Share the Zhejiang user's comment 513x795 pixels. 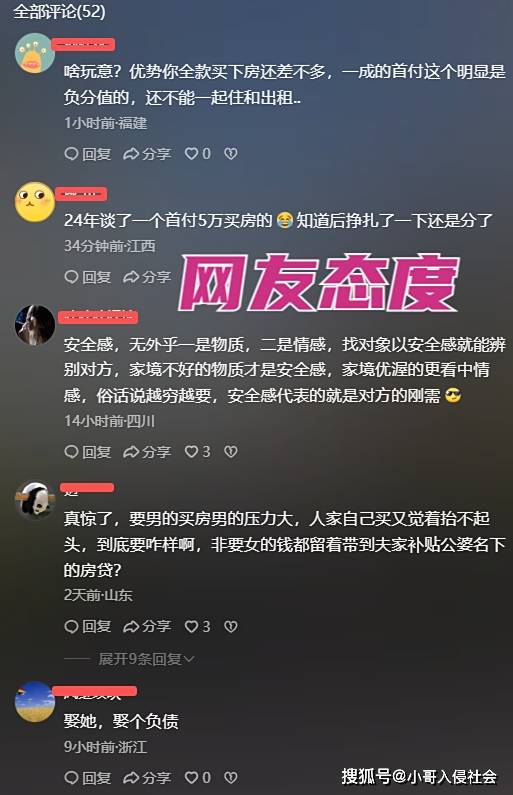(x=147, y=777)
